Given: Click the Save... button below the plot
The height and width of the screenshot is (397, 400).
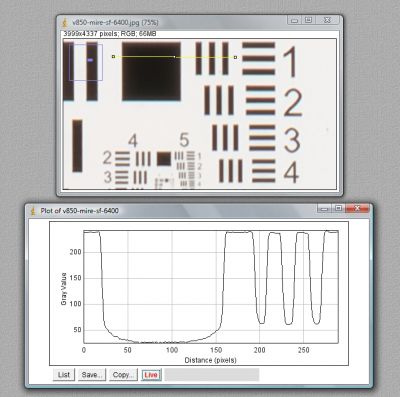Looking at the screenshot, I should point(92,375).
